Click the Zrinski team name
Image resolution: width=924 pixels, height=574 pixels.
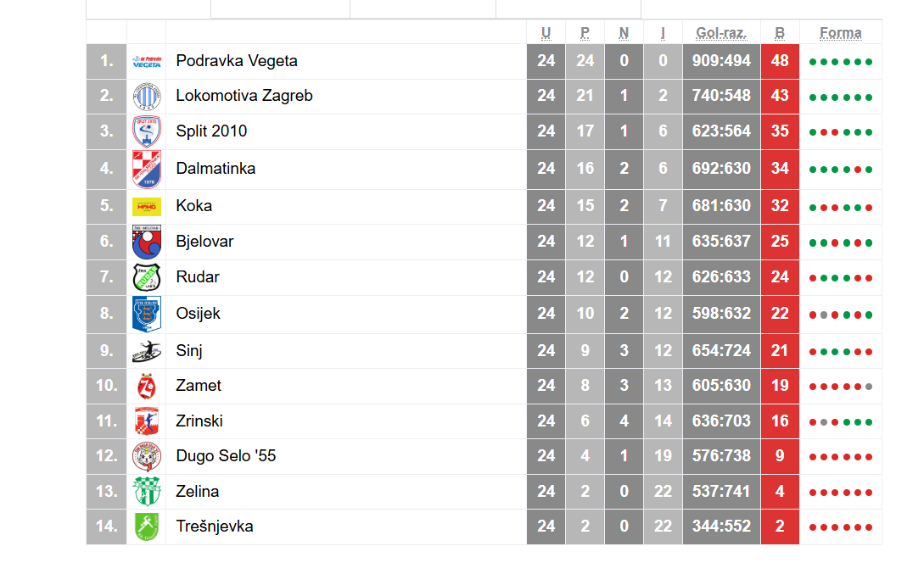point(199,421)
